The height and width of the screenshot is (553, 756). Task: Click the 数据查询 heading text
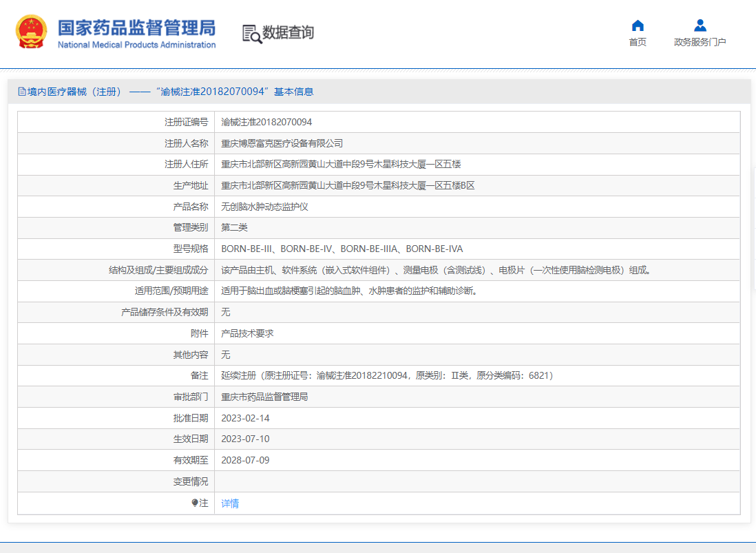pyautogui.click(x=288, y=33)
